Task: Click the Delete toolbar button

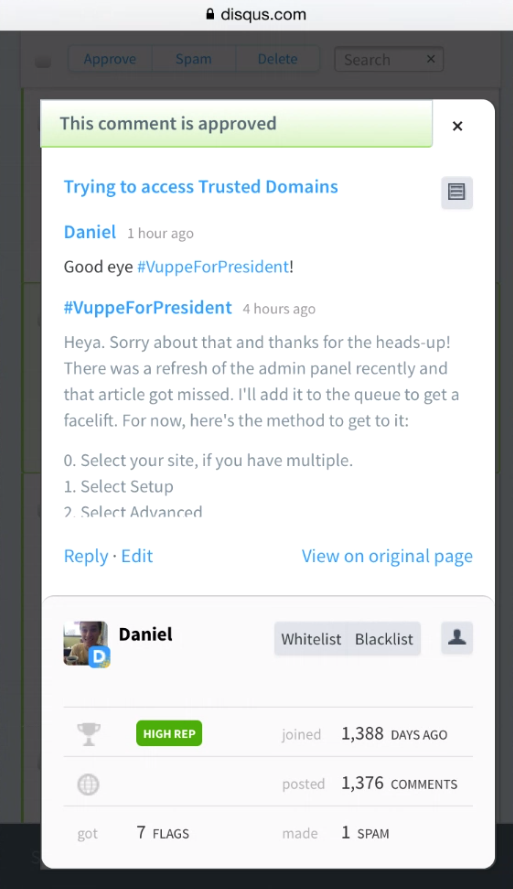Action: pyautogui.click(x=277, y=59)
